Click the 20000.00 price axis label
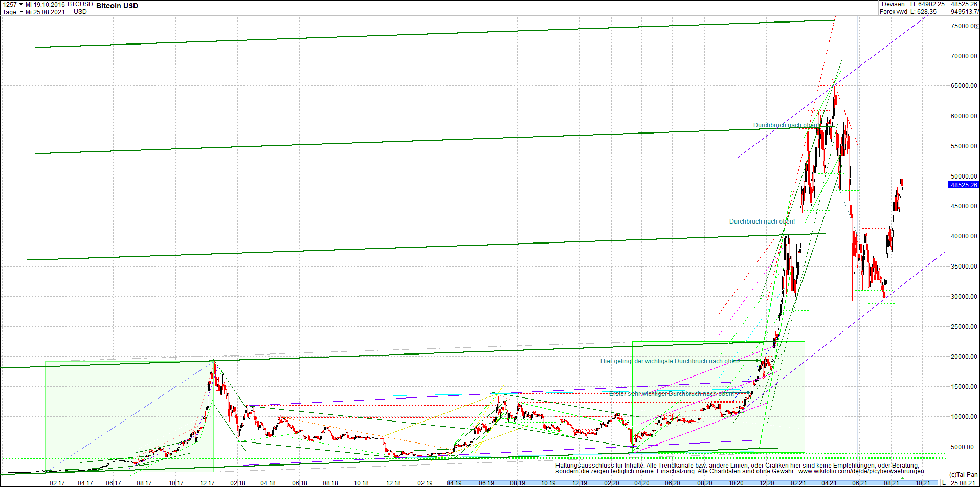980x487 pixels. 964,357
